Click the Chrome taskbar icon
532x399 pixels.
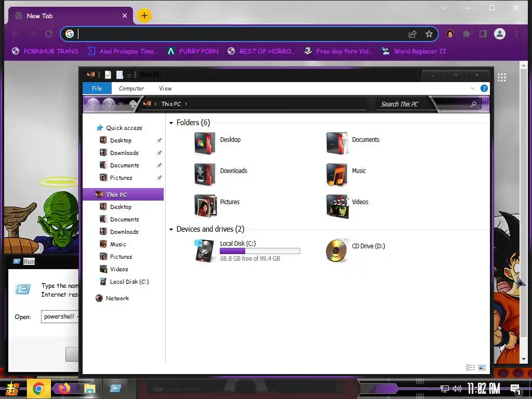pyautogui.click(x=38, y=389)
